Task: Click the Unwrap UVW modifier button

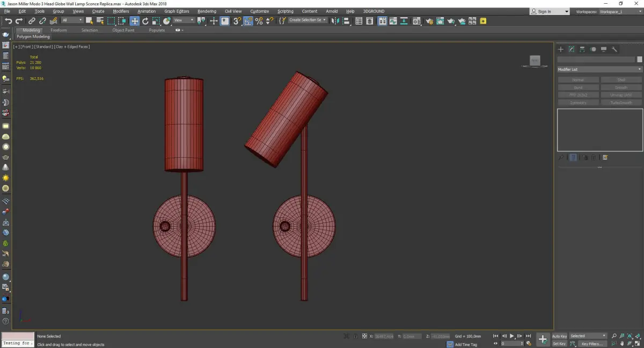Action: (x=621, y=95)
